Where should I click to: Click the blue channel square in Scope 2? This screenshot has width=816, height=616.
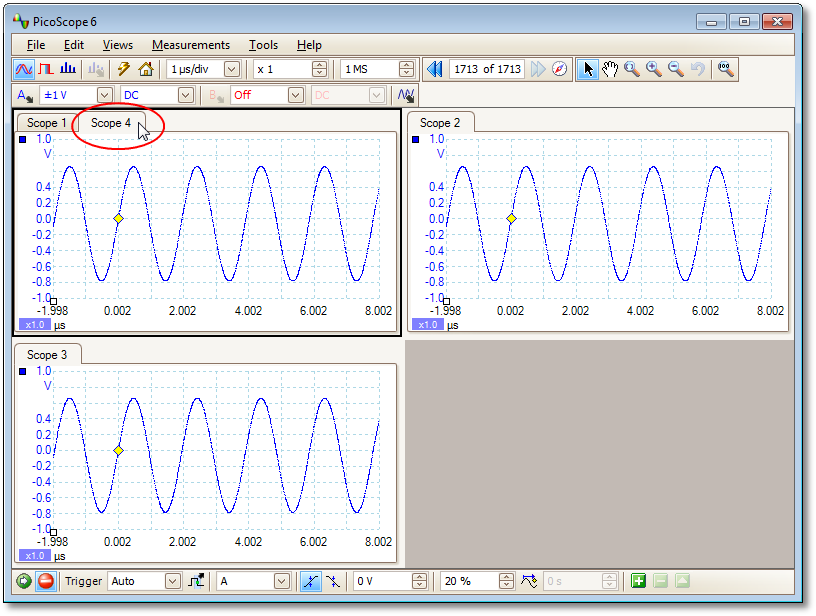pyautogui.click(x=416, y=139)
